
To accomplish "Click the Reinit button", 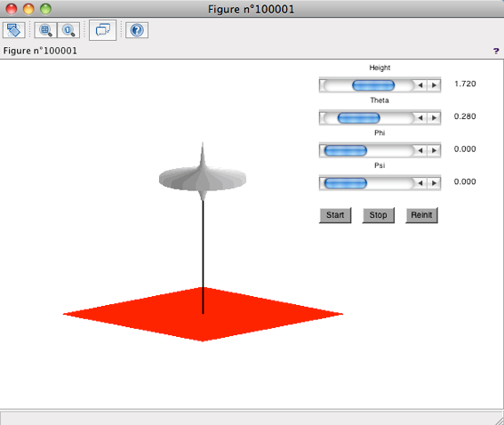I will (x=421, y=215).
